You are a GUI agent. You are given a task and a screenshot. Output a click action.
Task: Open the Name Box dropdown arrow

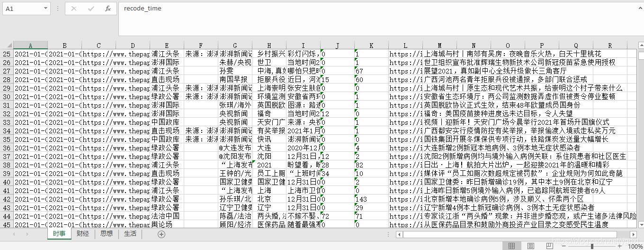point(46,9)
